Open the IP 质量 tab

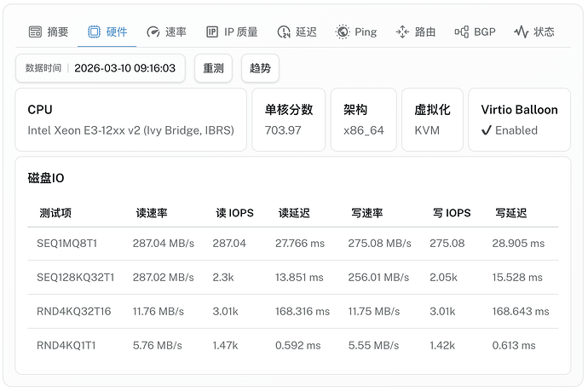coord(232,32)
